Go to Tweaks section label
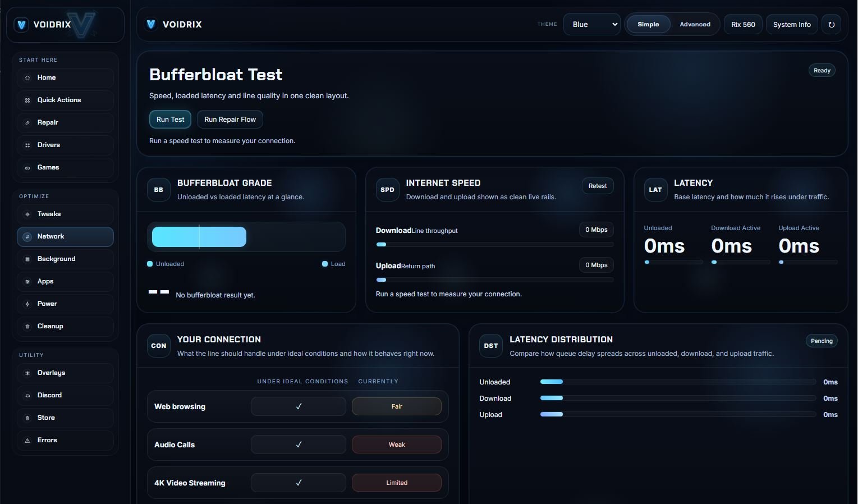 click(x=49, y=214)
